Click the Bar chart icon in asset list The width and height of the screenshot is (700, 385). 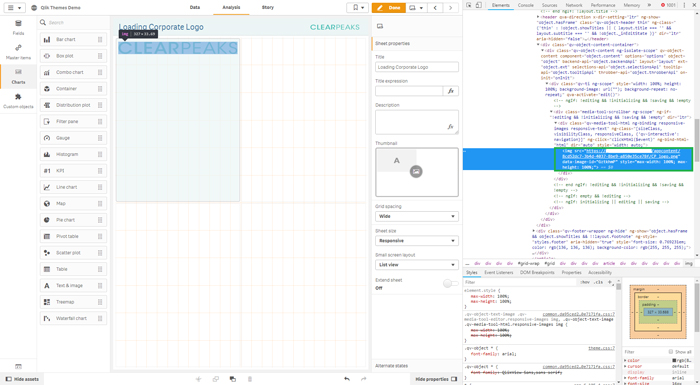[x=47, y=40]
